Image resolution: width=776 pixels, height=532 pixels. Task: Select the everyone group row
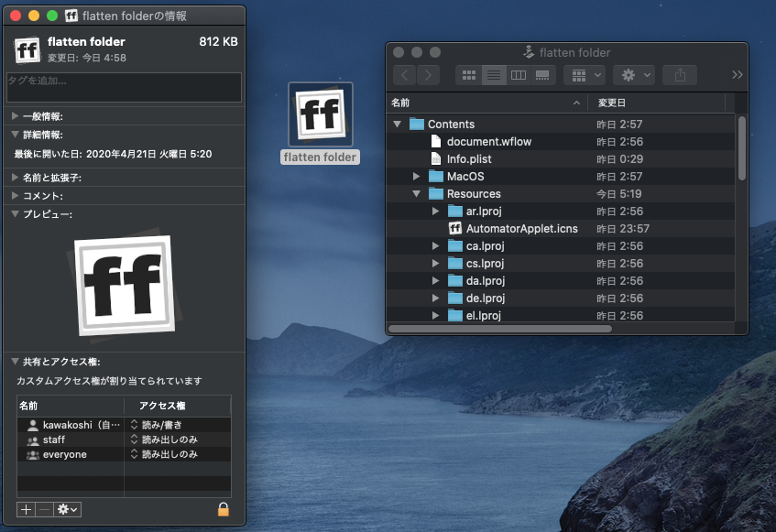coord(125,454)
